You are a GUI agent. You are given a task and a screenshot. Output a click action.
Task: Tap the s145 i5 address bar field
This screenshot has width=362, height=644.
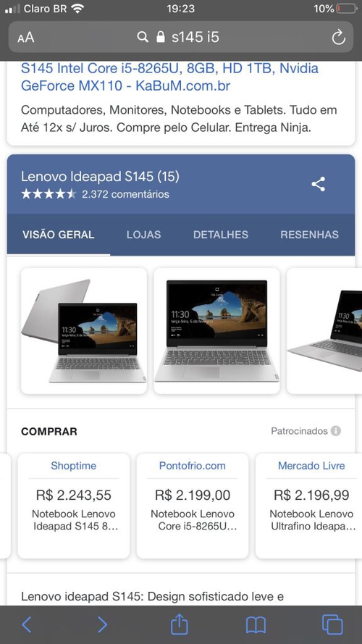tap(180, 38)
